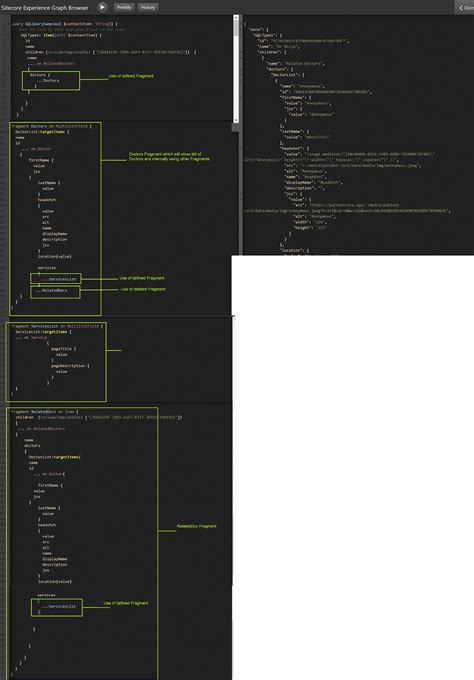Image resolution: width=474 pixels, height=680 pixels.
Task: Click the pageDescription field in the ServicesList fragment
Action: (70, 366)
